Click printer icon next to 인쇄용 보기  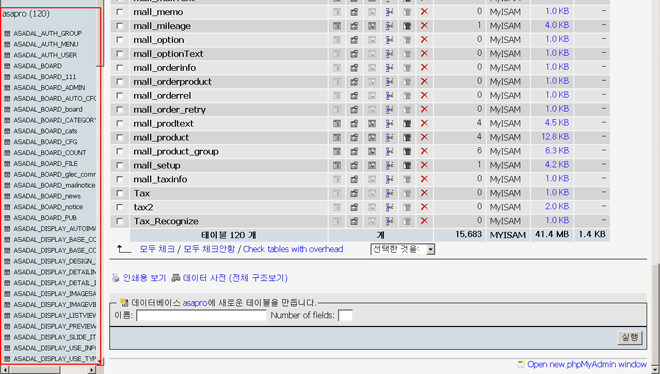point(116,278)
